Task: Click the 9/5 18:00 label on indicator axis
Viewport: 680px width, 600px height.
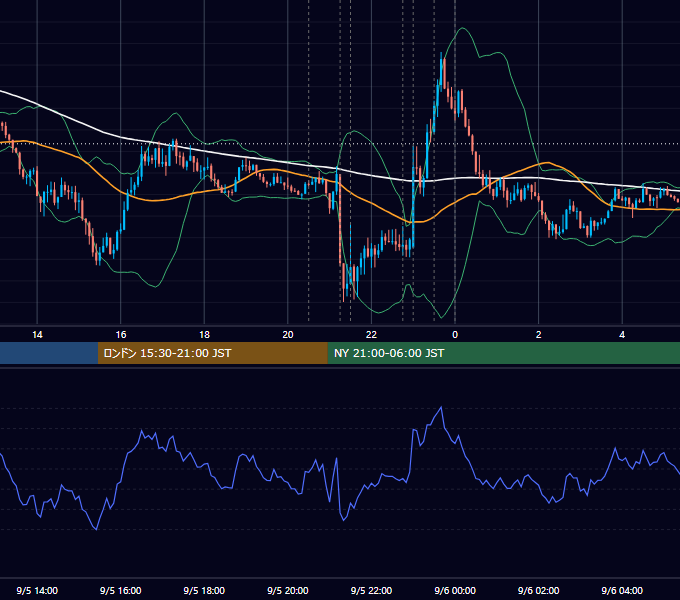Action: pos(204,590)
